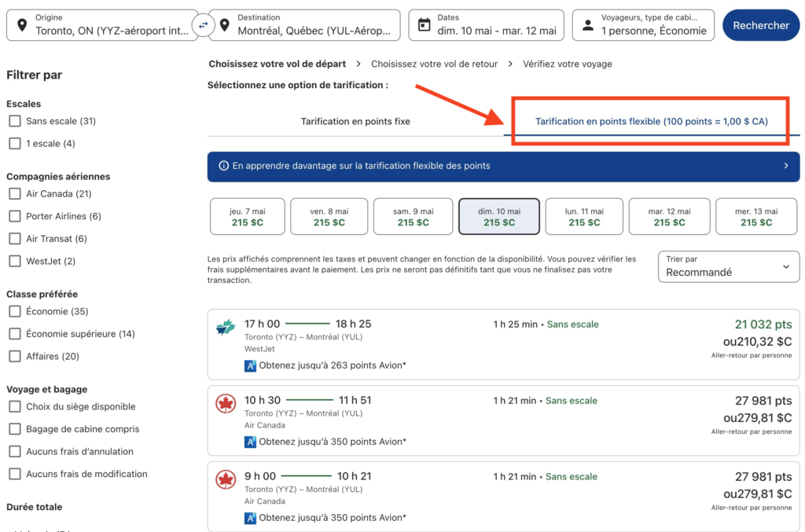805x532 pixels.
Task: Click the calendar icon in Dates field
Action: pos(425,25)
